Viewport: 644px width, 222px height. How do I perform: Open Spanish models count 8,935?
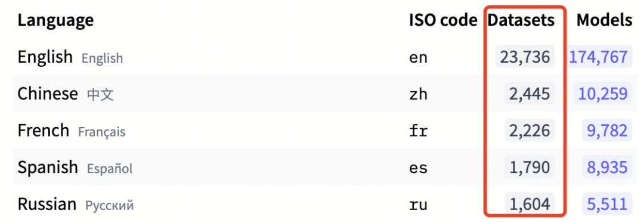607,167
